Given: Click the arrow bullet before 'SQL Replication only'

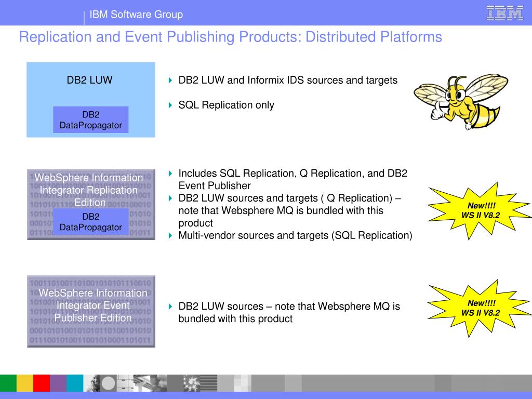Looking at the screenshot, I should tap(170, 105).
